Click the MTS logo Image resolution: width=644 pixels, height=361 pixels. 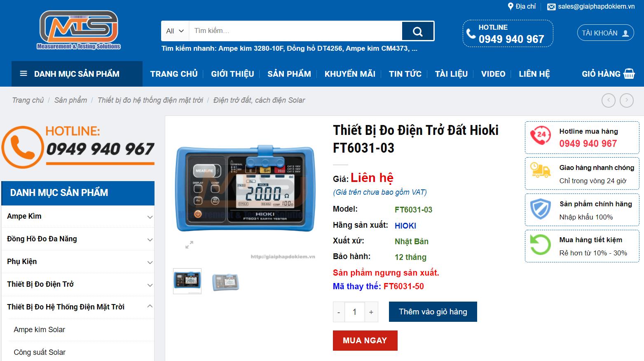79,30
